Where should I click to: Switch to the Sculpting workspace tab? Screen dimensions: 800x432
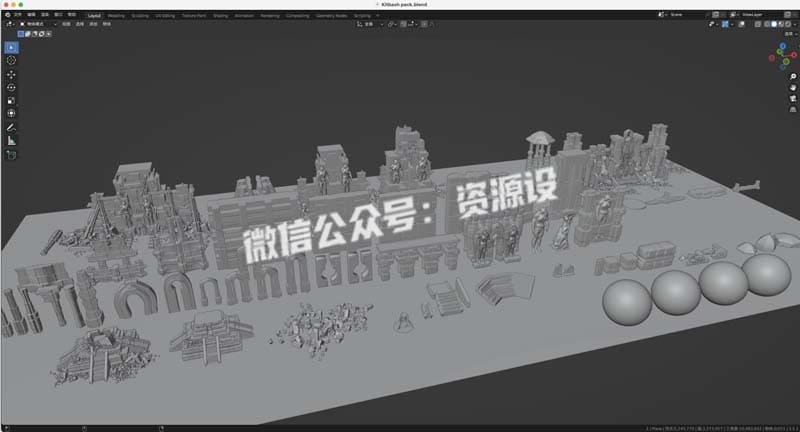pos(140,15)
